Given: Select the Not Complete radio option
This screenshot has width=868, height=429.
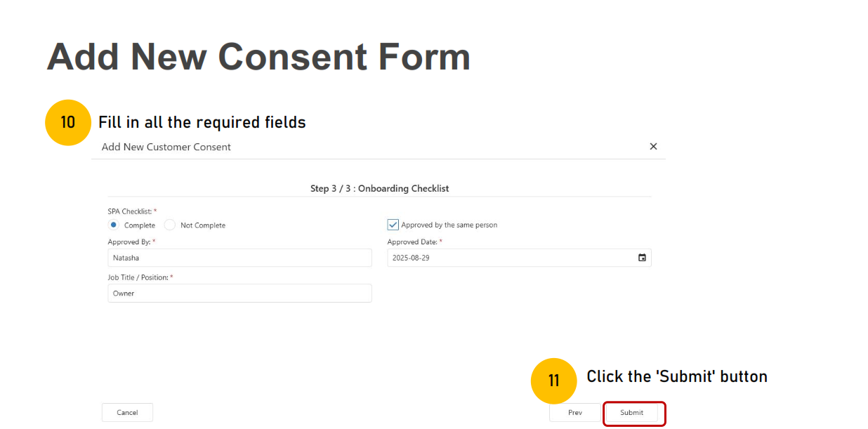Looking at the screenshot, I should (x=170, y=225).
